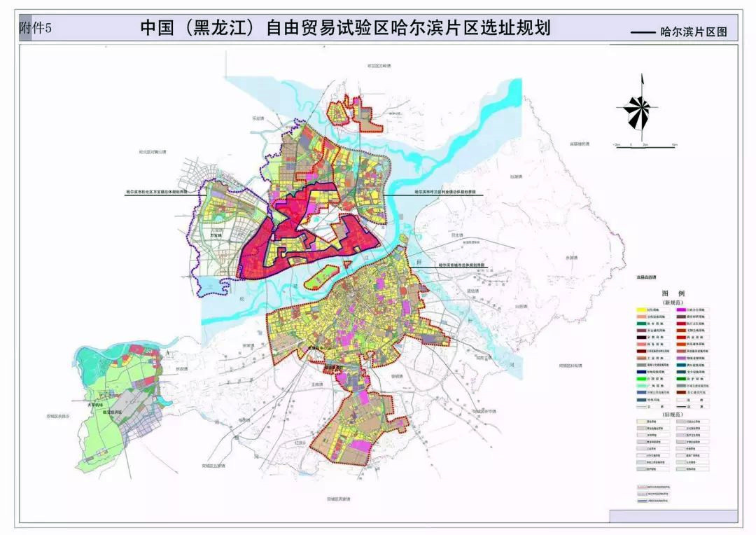Click the 万宝镇 label on the map
Viewport: 756px width, 535px height.
point(216,236)
